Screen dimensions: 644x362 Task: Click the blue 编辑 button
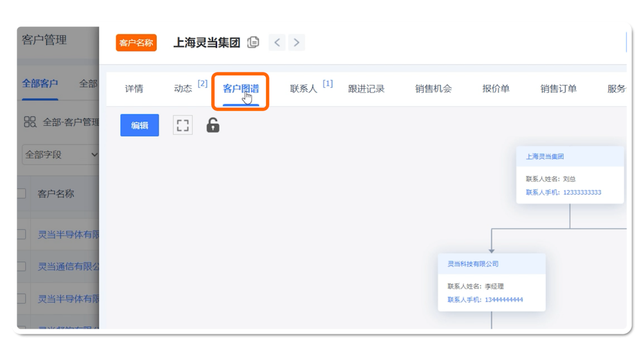pyautogui.click(x=139, y=125)
